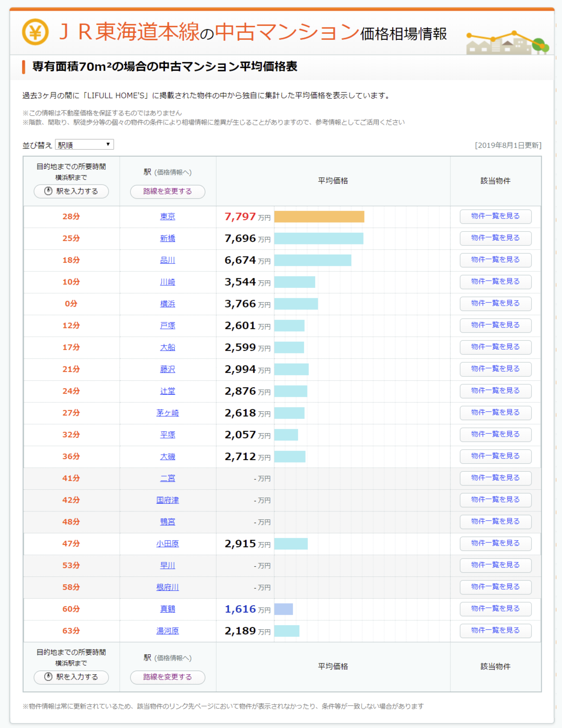Open the 東京 station link
Viewport: 562px width, 728px height.
(x=167, y=217)
